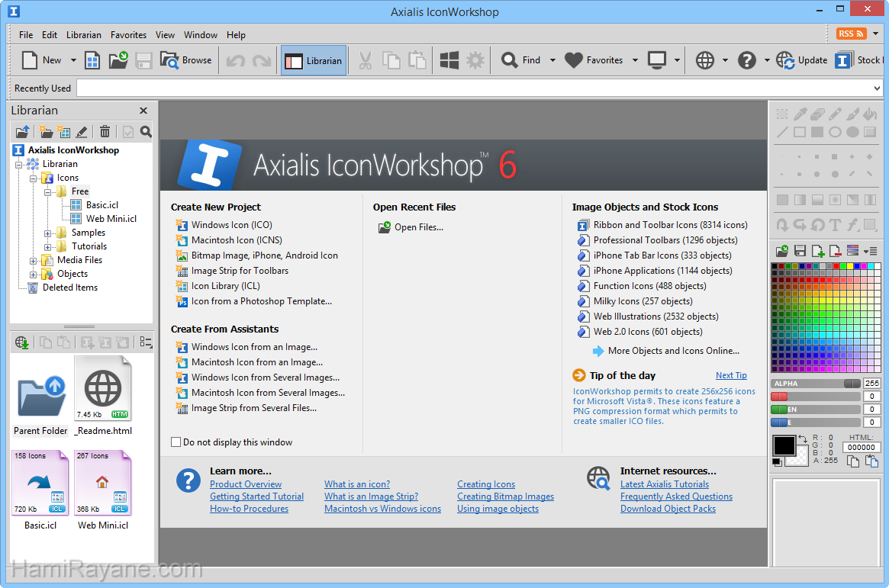The height and width of the screenshot is (588, 889).
Task: Open the Basic.icl thumbnail
Action: pyautogui.click(x=40, y=484)
